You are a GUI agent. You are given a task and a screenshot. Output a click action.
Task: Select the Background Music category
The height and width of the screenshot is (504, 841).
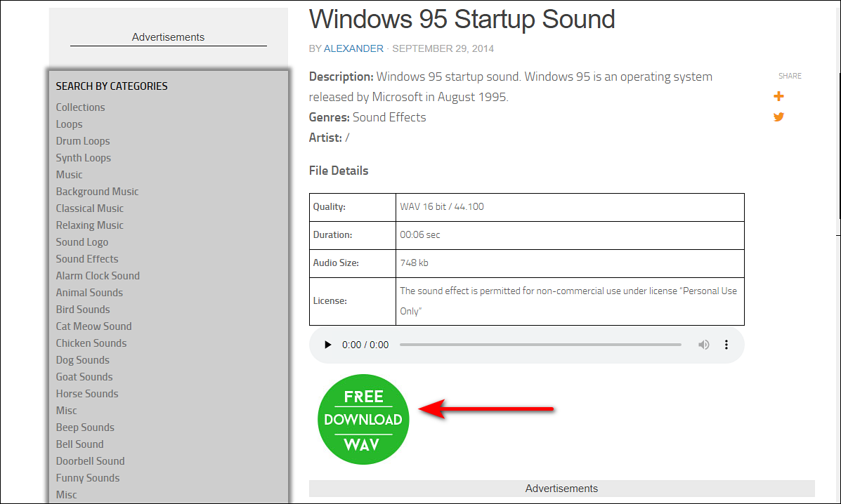point(97,191)
